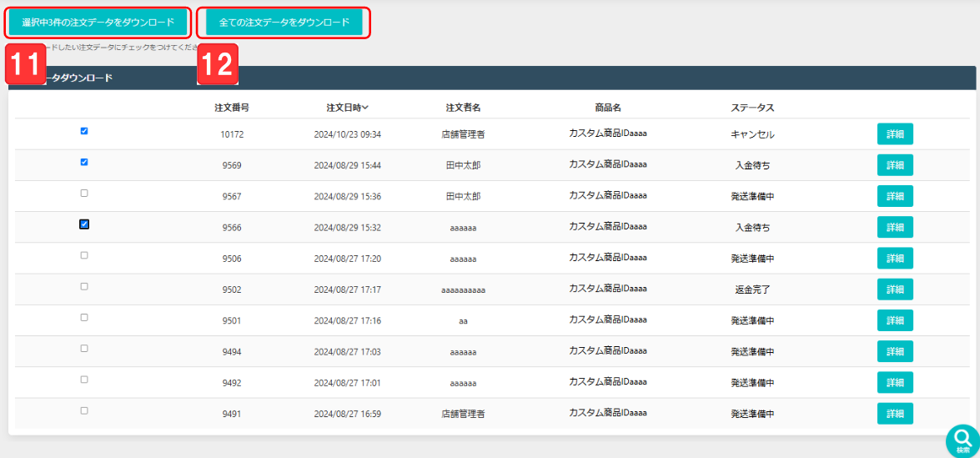Click the 商品名 column header
The height and width of the screenshot is (458, 980).
point(607,108)
